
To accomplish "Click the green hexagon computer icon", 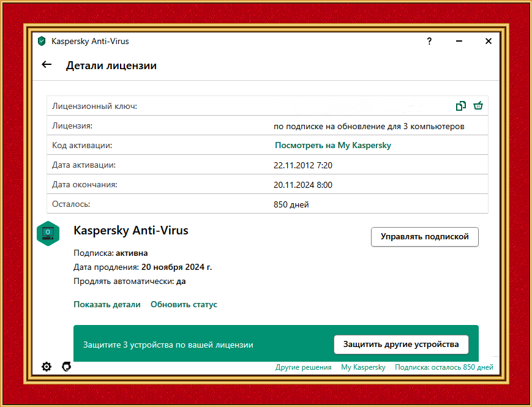I will 48,233.
